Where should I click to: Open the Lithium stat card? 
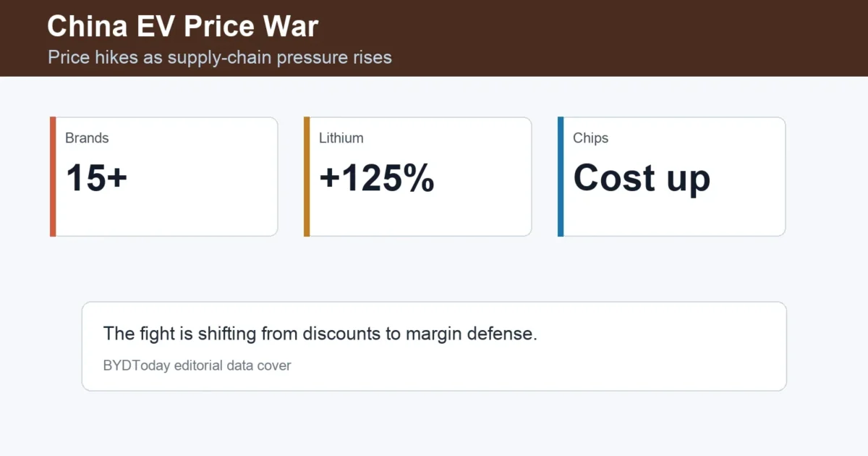point(418,177)
